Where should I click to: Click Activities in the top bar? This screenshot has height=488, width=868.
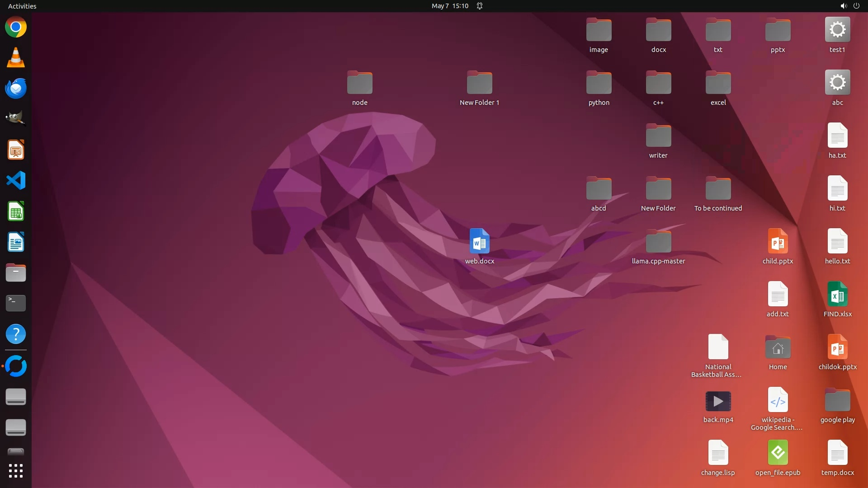(22, 6)
